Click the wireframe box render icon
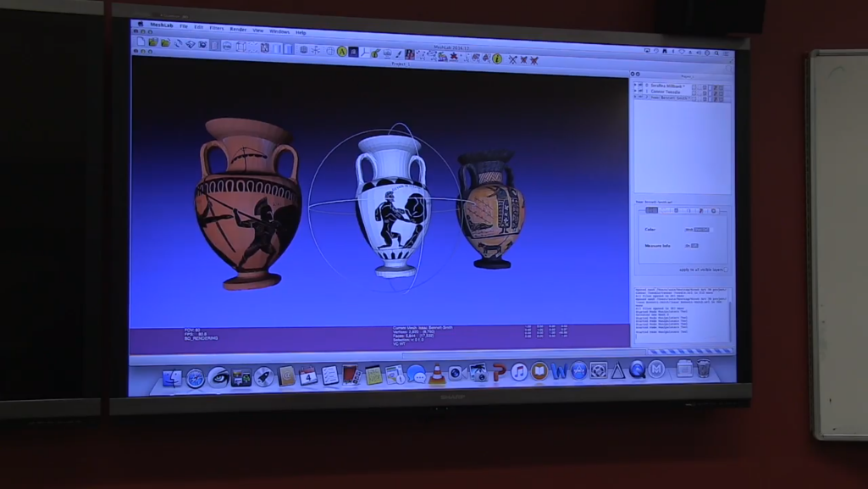This screenshot has height=489, width=868. [x=240, y=47]
